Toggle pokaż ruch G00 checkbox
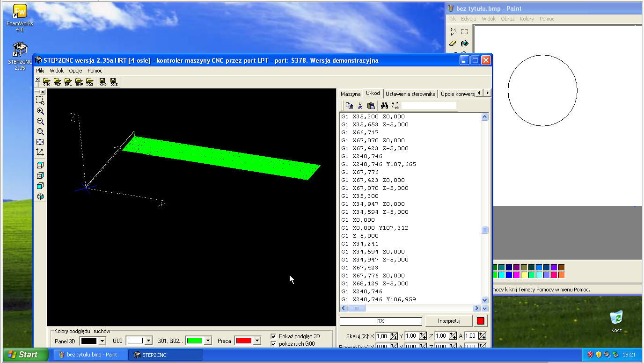This screenshot has height=363, width=644. coord(273,344)
